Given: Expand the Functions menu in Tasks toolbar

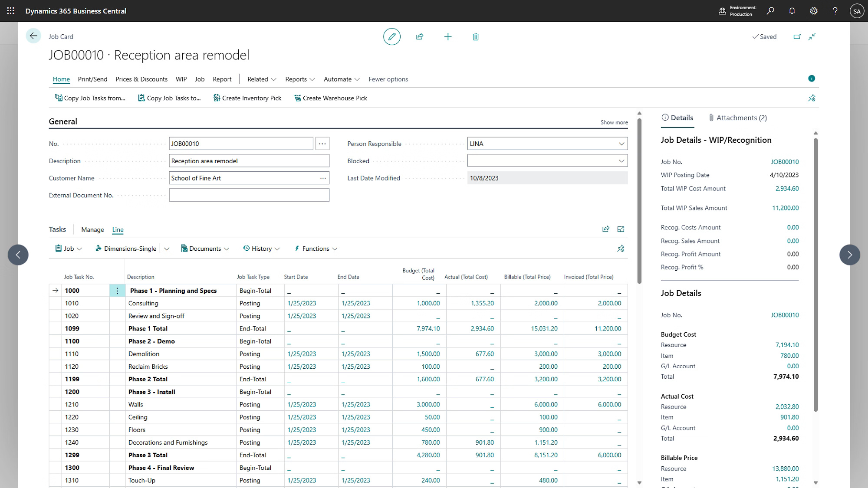Looking at the screenshot, I should 316,248.
